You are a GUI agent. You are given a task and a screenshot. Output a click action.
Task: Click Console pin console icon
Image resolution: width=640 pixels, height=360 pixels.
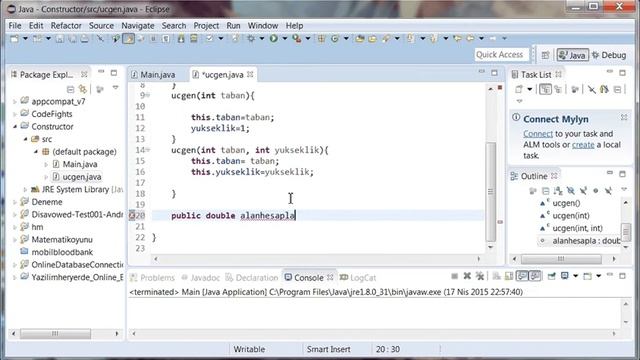(551, 276)
